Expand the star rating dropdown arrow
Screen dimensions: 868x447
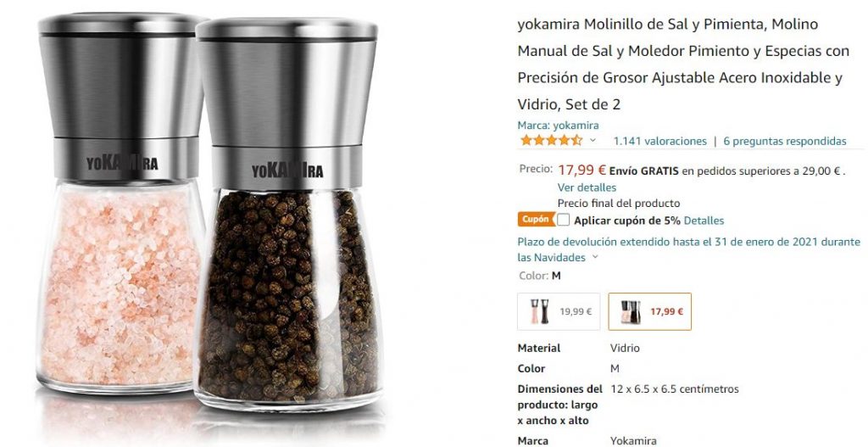pyautogui.click(x=593, y=141)
